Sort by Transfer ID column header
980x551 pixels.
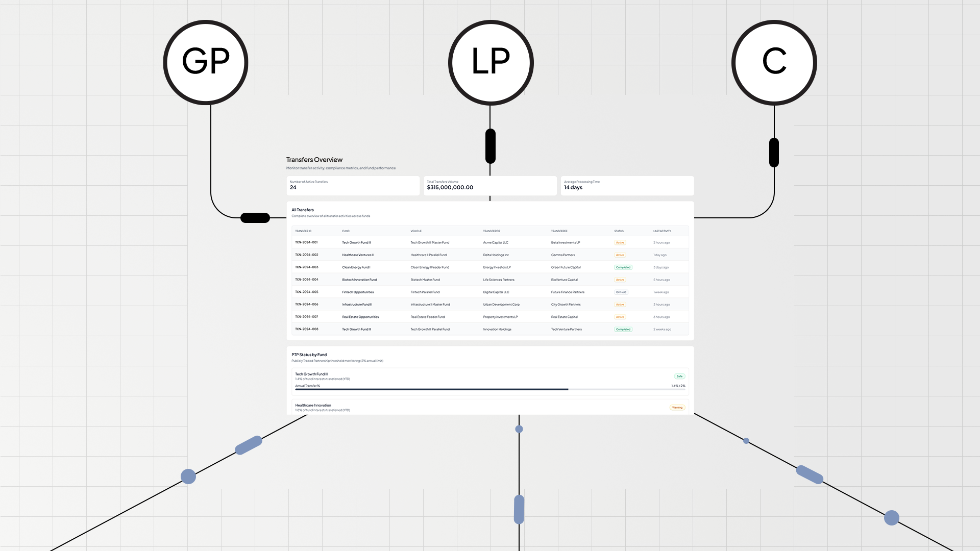tap(303, 231)
